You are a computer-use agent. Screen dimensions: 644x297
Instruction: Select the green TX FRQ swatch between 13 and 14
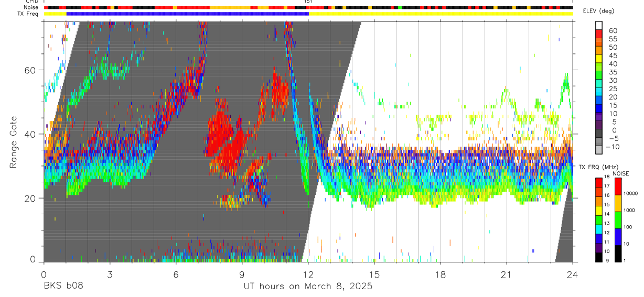(599, 220)
